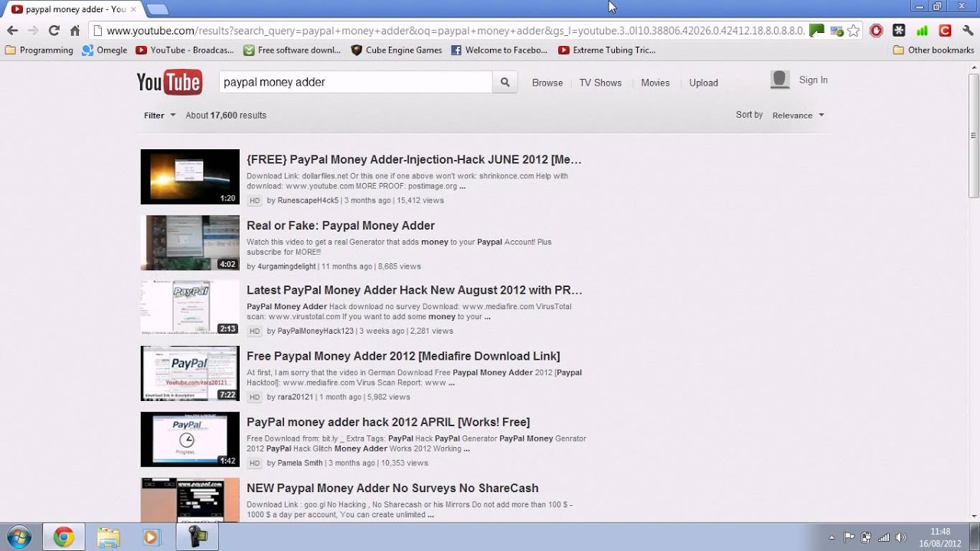Open 'PayPal money adder hack 2012 APRIL' title

point(388,422)
